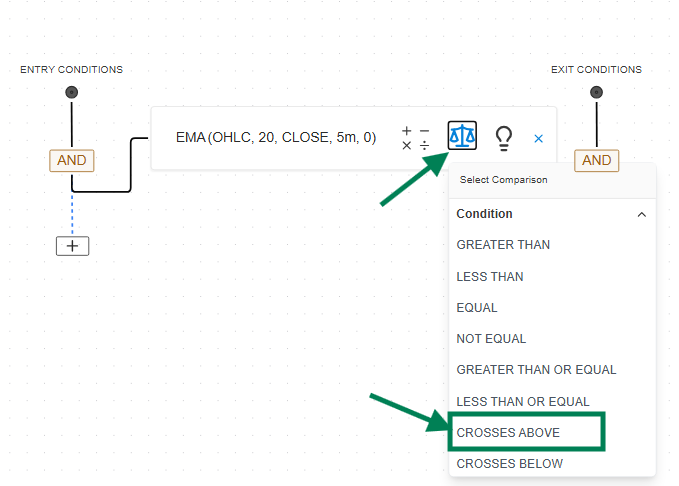679x486 pixels.
Task: Select CROSSES ABOVE comparison
Action: coord(508,432)
